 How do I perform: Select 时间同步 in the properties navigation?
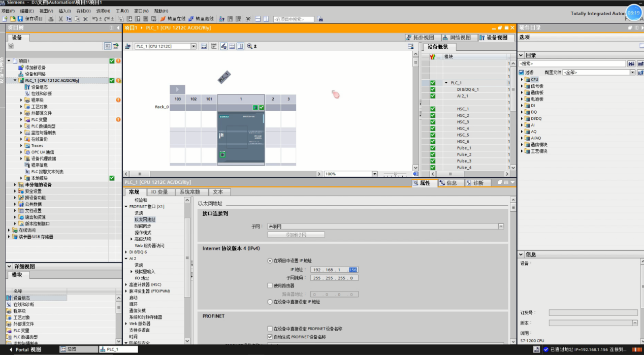142,226
